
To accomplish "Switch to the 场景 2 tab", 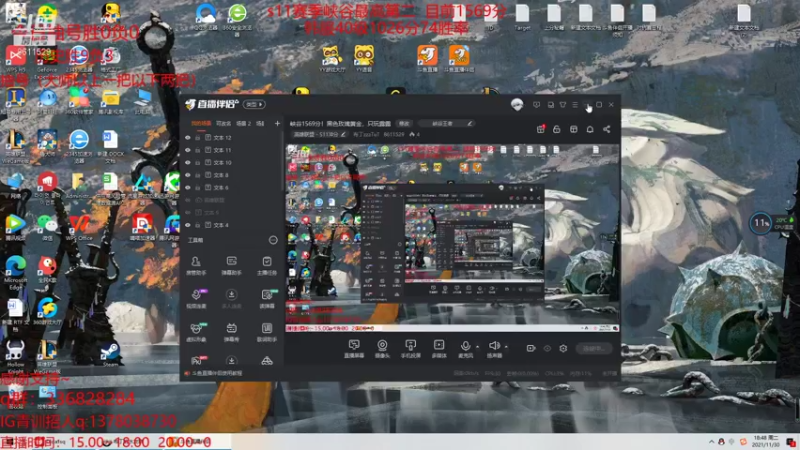I will point(243,123).
